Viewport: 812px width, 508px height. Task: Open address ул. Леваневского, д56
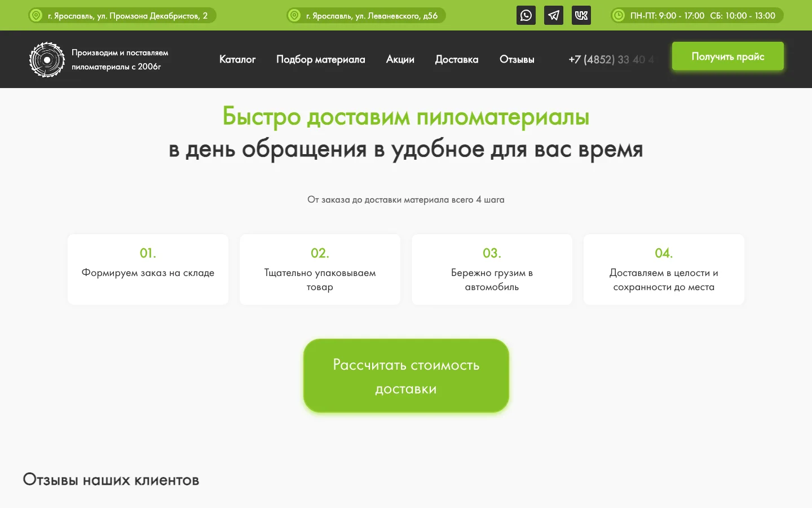coord(372,16)
